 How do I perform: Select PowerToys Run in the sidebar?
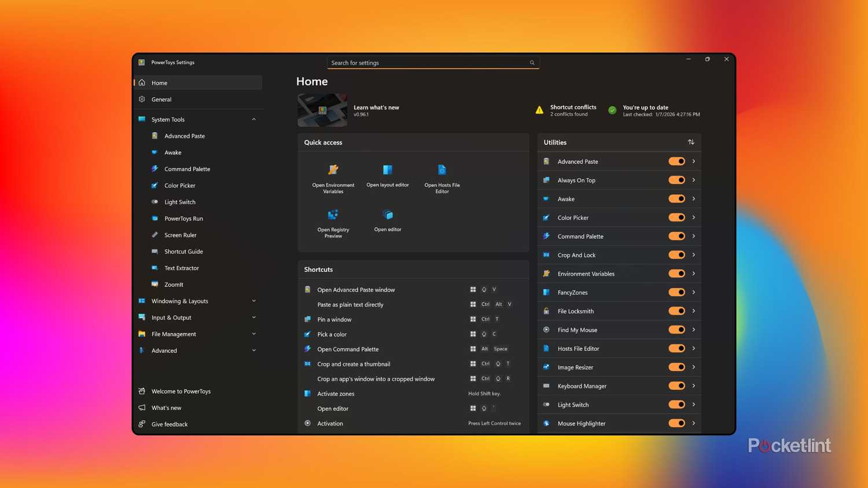click(x=183, y=219)
